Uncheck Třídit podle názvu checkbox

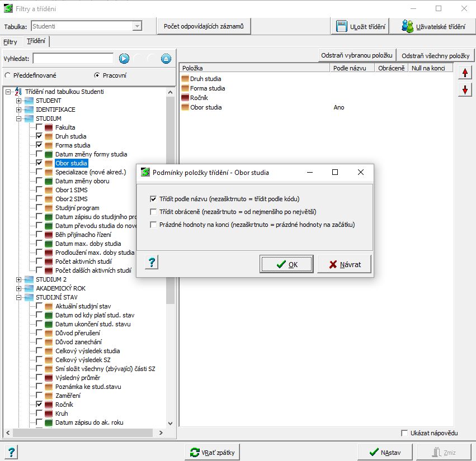coord(153,199)
